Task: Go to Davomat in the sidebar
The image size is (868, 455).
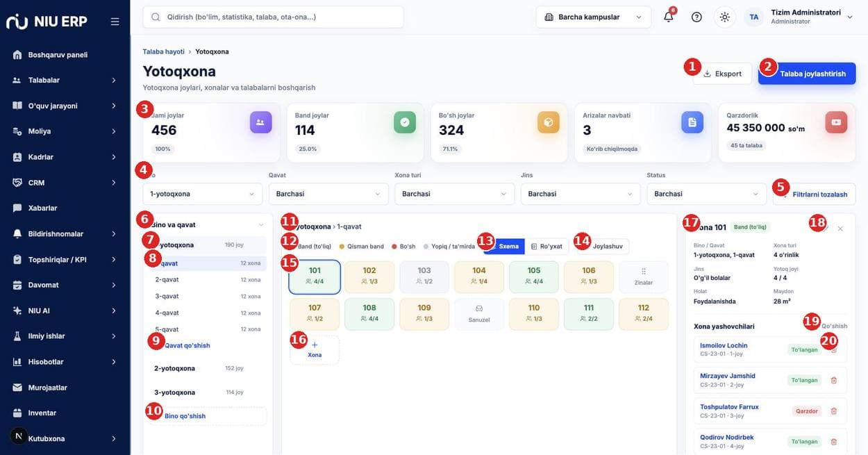Action: tap(65, 285)
